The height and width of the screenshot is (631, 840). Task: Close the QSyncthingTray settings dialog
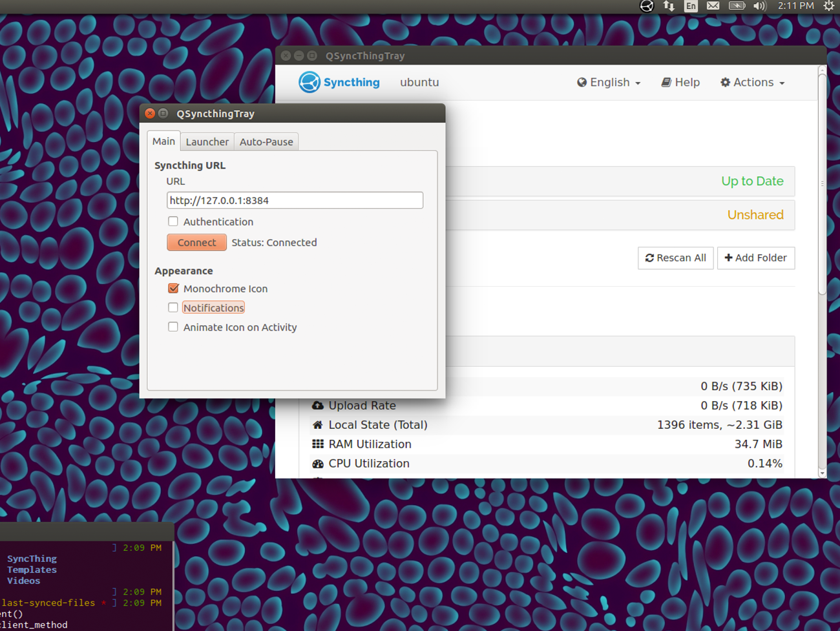click(x=150, y=113)
